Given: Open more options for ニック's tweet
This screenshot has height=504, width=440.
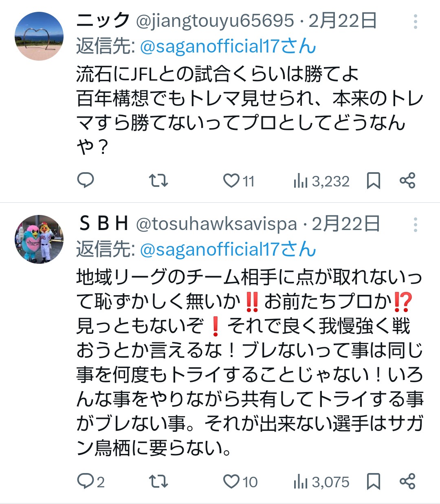Looking at the screenshot, I should click(x=415, y=22).
